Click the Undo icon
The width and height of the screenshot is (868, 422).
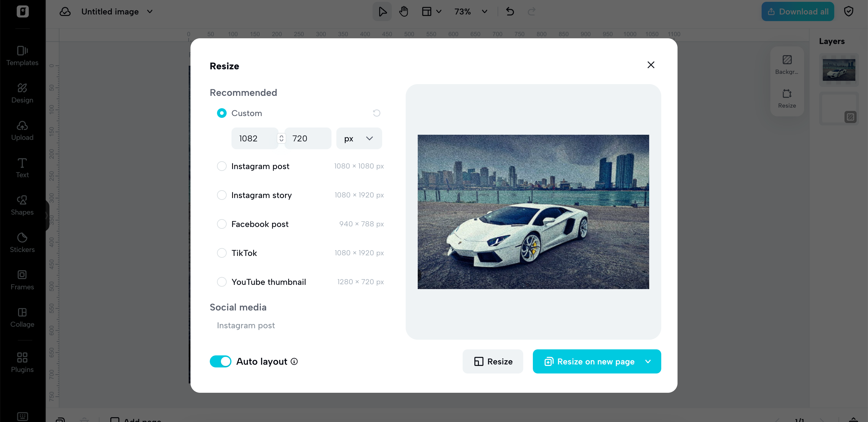pyautogui.click(x=509, y=11)
